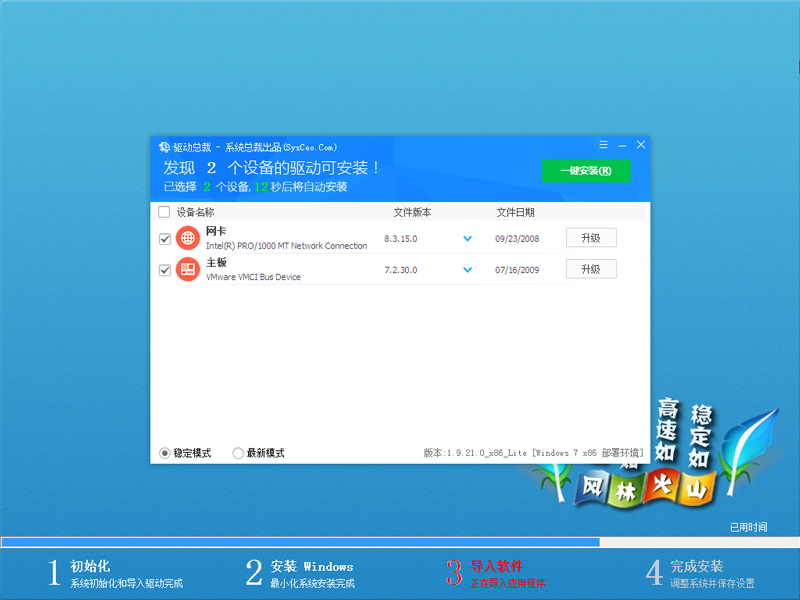Click VMware VMCI Bus Device text
This screenshot has width=800, height=600.
coord(253,277)
